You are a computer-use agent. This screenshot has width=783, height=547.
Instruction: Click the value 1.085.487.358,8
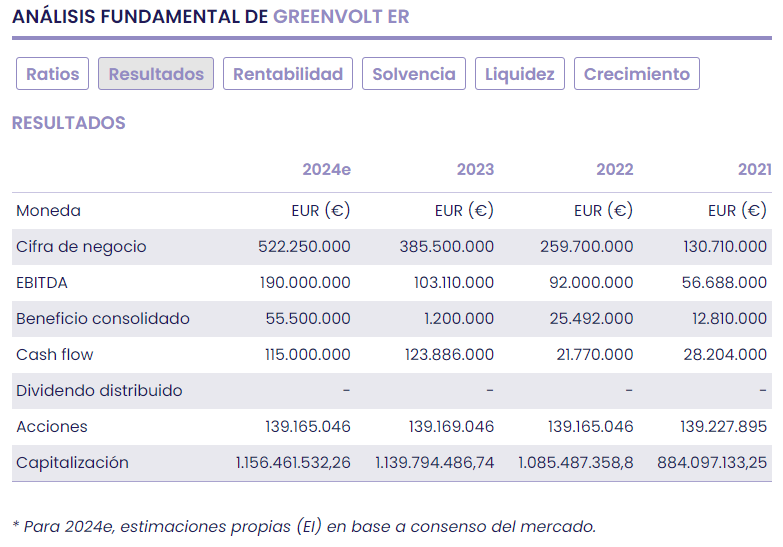click(x=576, y=463)
